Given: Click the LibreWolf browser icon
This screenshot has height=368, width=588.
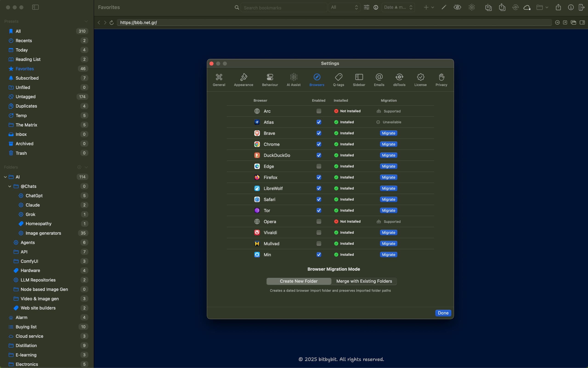Looking at the screenshot, I should click(x=257, y=188).
